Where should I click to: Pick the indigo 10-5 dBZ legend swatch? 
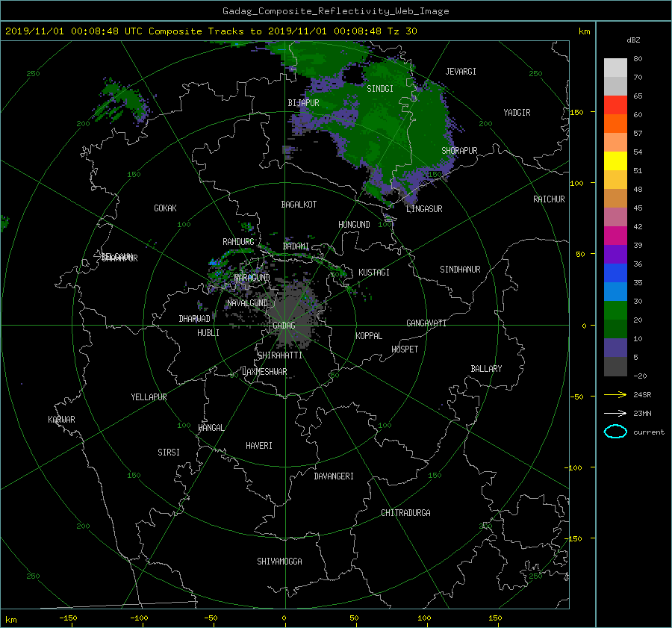(x=615, y=347)
